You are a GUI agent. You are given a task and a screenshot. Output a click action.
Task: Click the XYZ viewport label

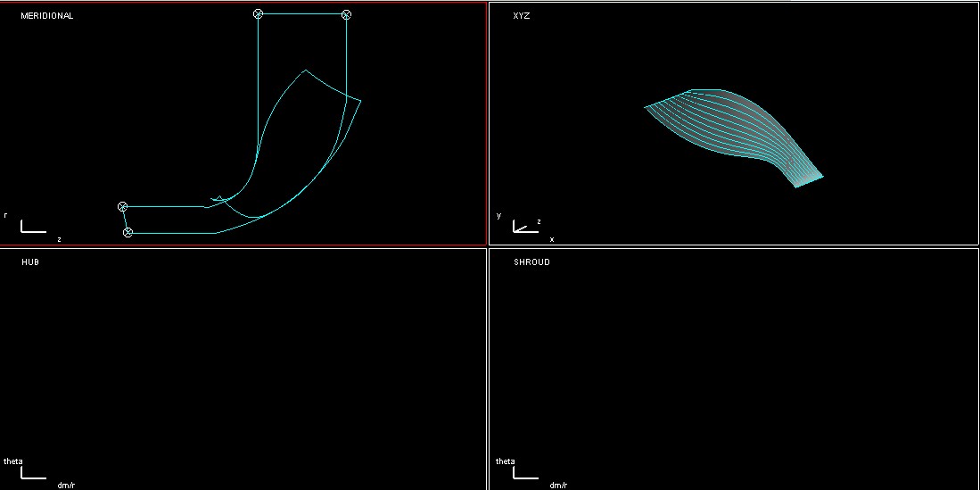click(522, 16)
